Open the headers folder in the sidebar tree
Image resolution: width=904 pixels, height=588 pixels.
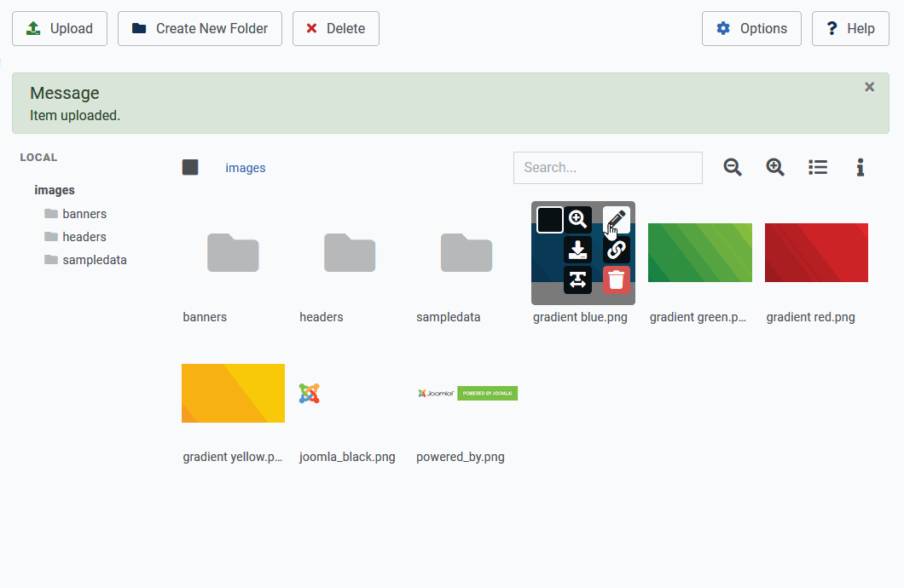(x=84, y=237)
